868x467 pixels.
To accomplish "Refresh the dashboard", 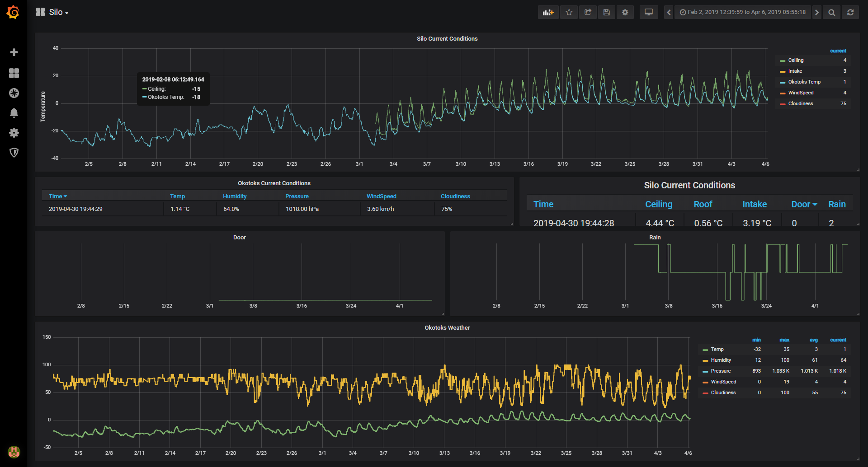I will click(850, 12).
